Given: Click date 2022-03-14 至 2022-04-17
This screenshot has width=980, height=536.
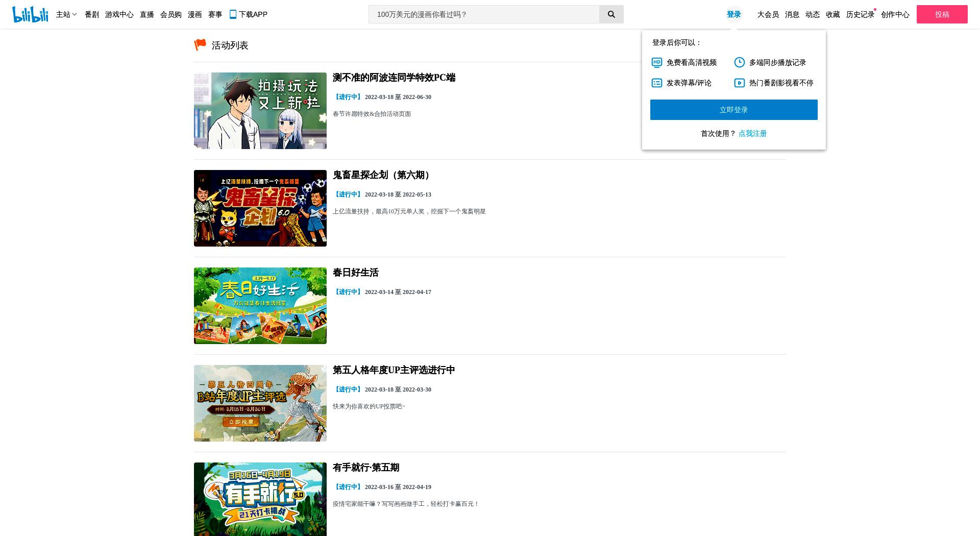Looking at the screenshot, I should 398,292.
